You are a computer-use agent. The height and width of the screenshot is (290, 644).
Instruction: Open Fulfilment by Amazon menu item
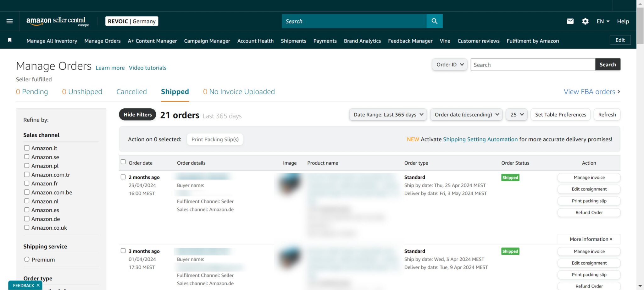coord(533,41)
